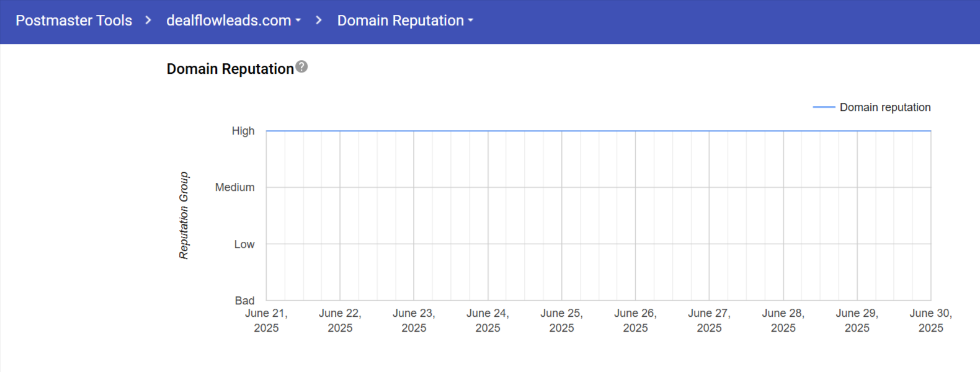Viewport: 980px width, 372px height.
Task: Click the Domain Reputation section heading
Action: [230, 69]
